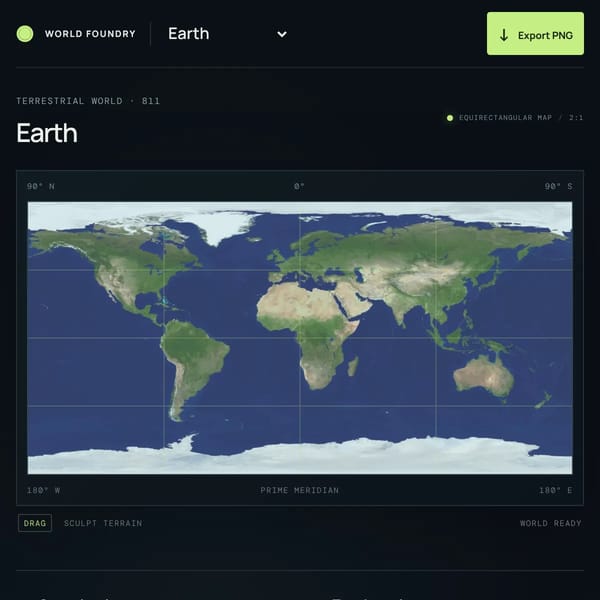600x600 pixels.
Task: Click the PRIME MERIDIAN label
Action: point(300,490)
